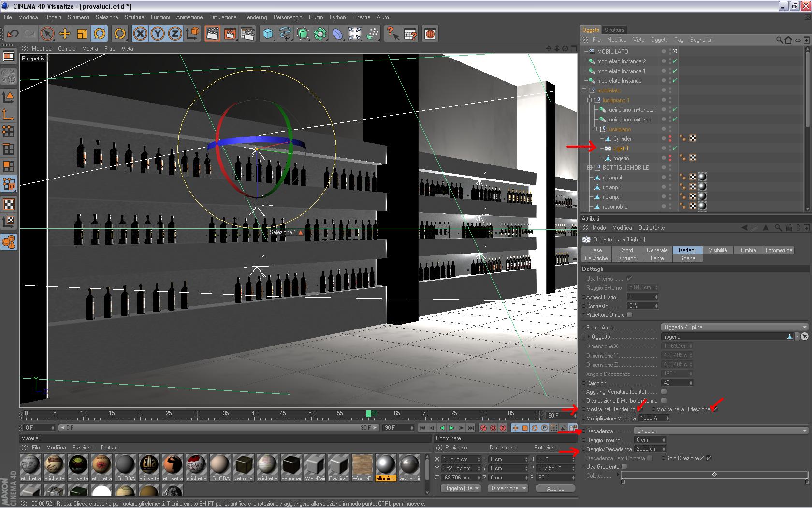Click the red record keyframe icon
812x508 pixels.
tap(483, 428)
